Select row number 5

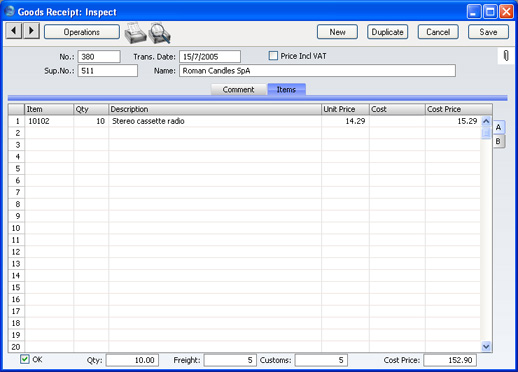[17, 169]
